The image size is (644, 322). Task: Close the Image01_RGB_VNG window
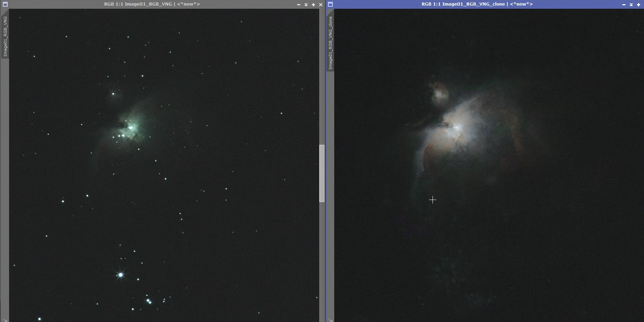coord(321,5)
